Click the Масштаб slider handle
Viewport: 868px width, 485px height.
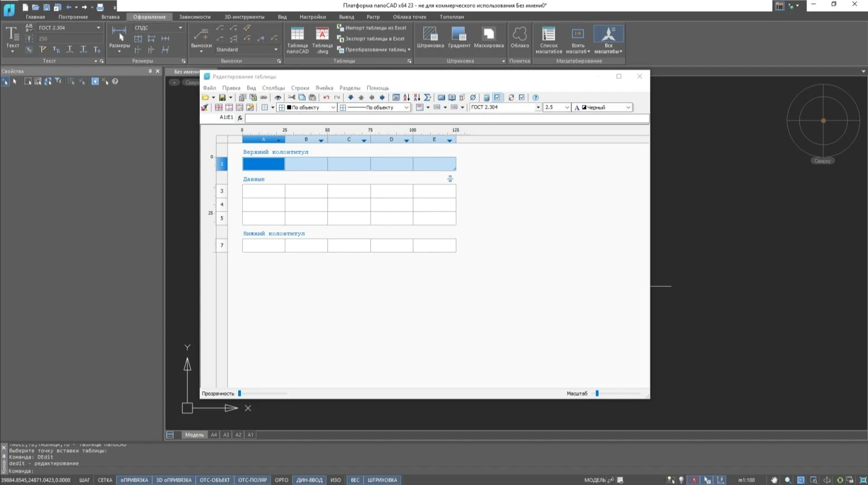(597, 393)
